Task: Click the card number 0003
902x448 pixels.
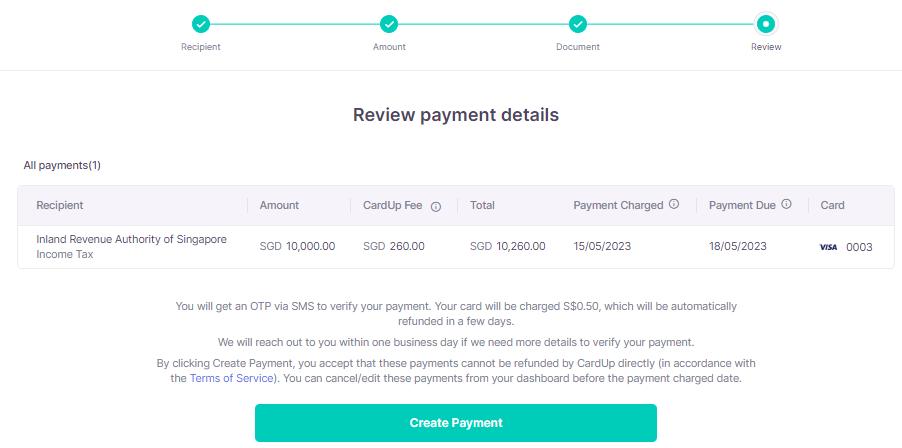Action: tap(859, 247)
